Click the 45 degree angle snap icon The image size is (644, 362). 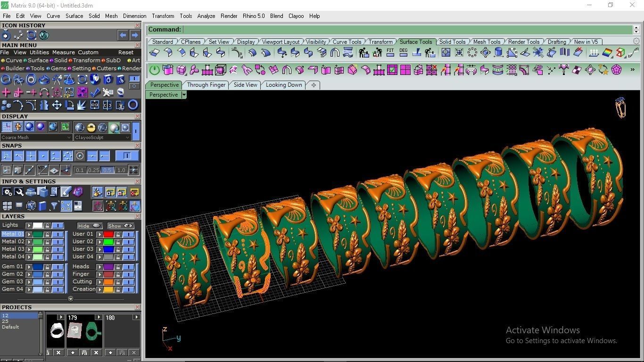pyautogui.click(x=42, y=170)
